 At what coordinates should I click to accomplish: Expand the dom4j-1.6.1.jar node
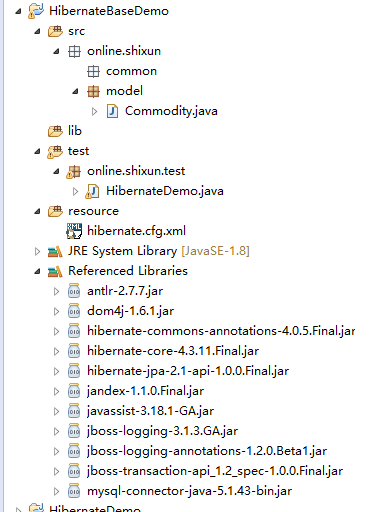coord(56,311)
